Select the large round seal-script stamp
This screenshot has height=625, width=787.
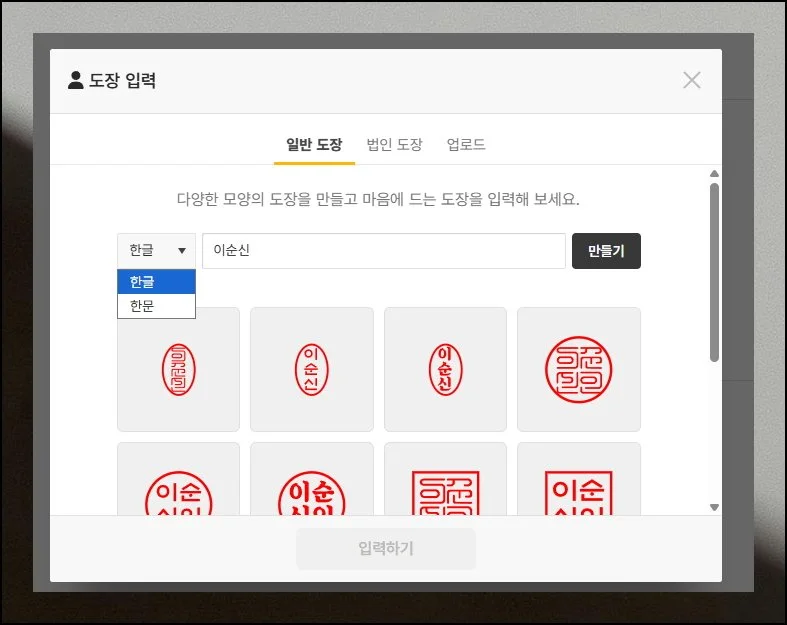[x=579, y=369]
